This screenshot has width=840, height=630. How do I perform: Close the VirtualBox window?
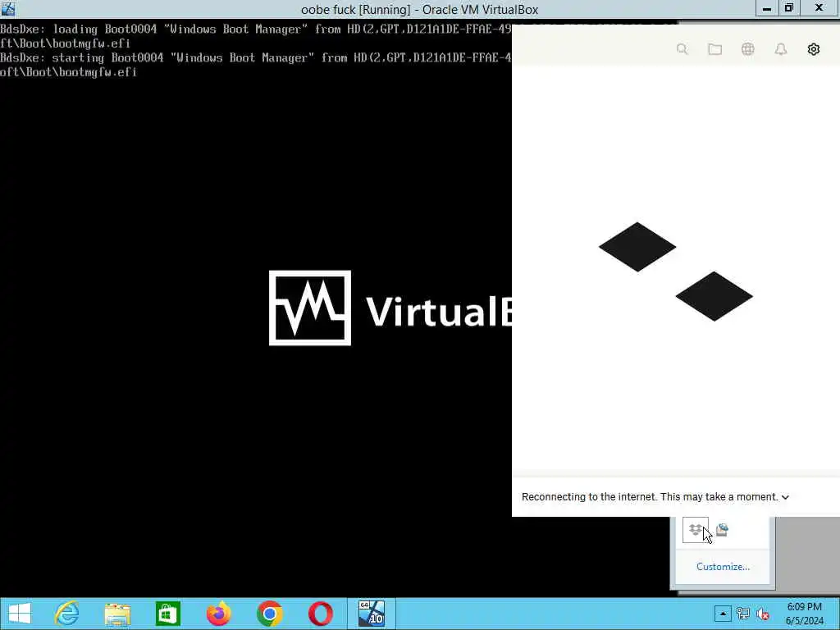tap(819, 8)
